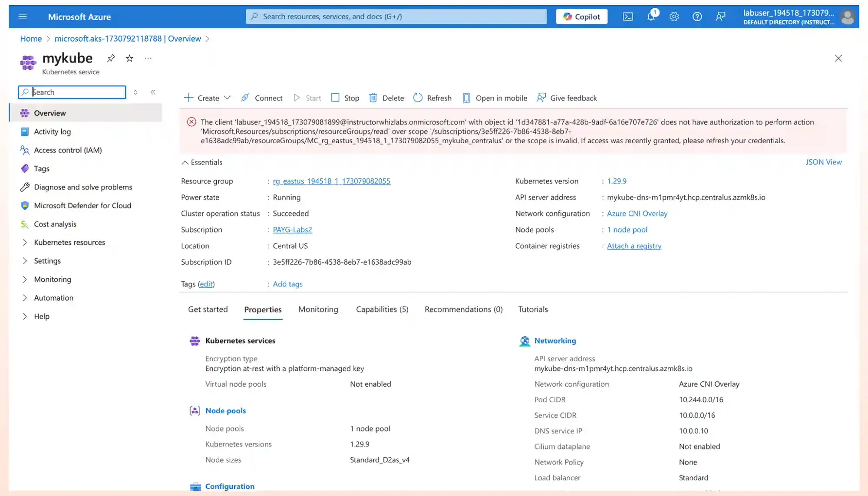Open the Create dropdown
Viewport: 868px width, 496px height.
tap(207, 98)
